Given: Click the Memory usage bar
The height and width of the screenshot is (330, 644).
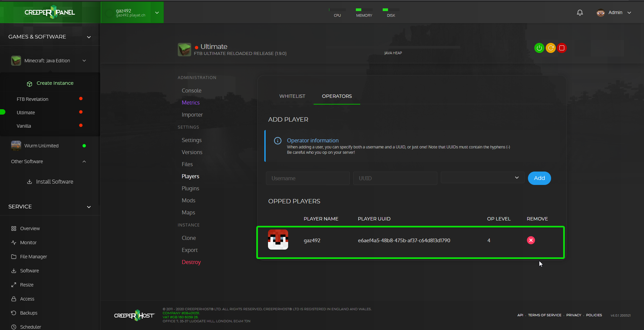Looking at the screenshot, I should click(364, 10).
